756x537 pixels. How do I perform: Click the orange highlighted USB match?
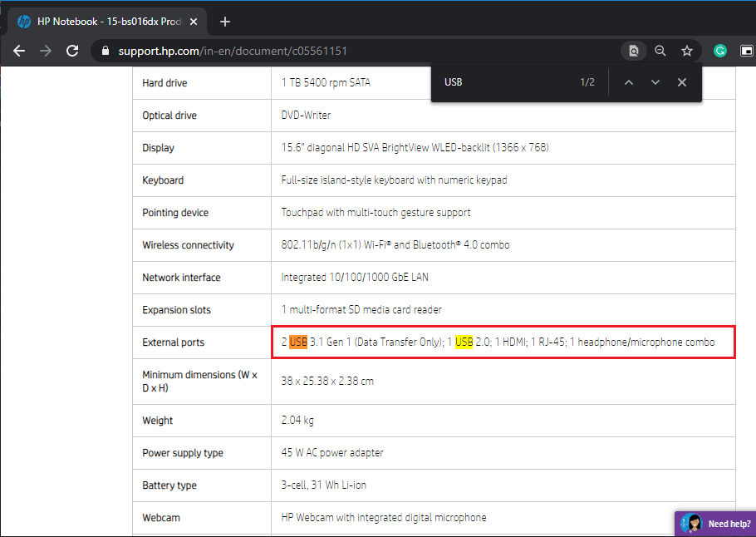coord(298,342)
